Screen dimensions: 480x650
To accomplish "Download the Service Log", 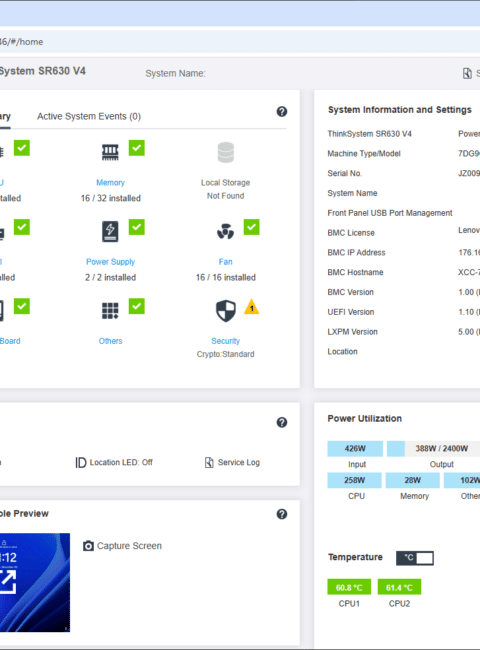I will click(x=233, y=462).
